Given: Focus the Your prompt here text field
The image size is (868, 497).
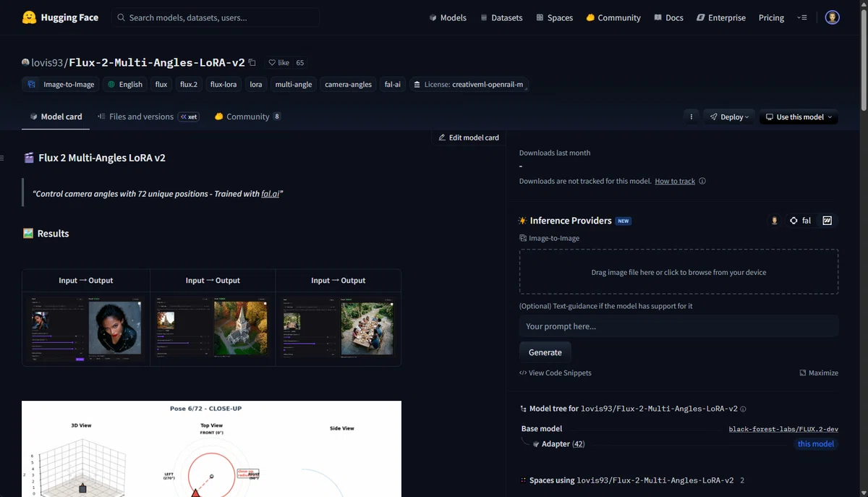Looking at the screenshot, I should point(678,326).
